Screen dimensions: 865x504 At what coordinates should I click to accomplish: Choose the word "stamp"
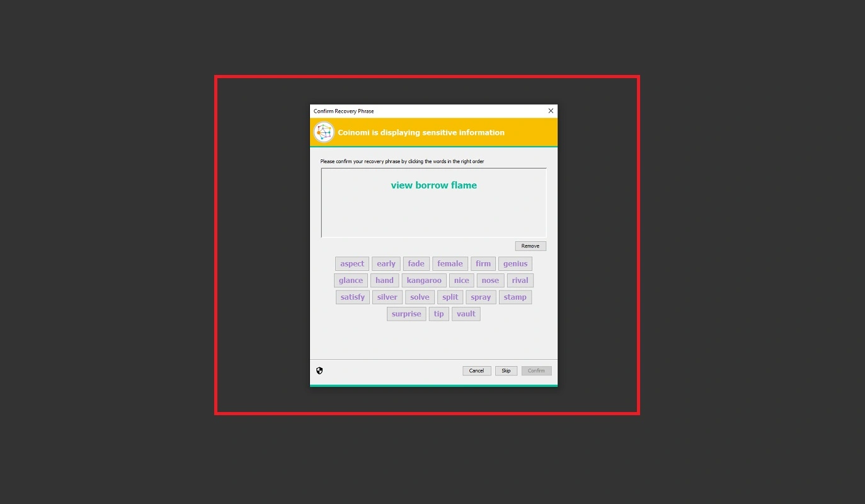pos(515,297)
